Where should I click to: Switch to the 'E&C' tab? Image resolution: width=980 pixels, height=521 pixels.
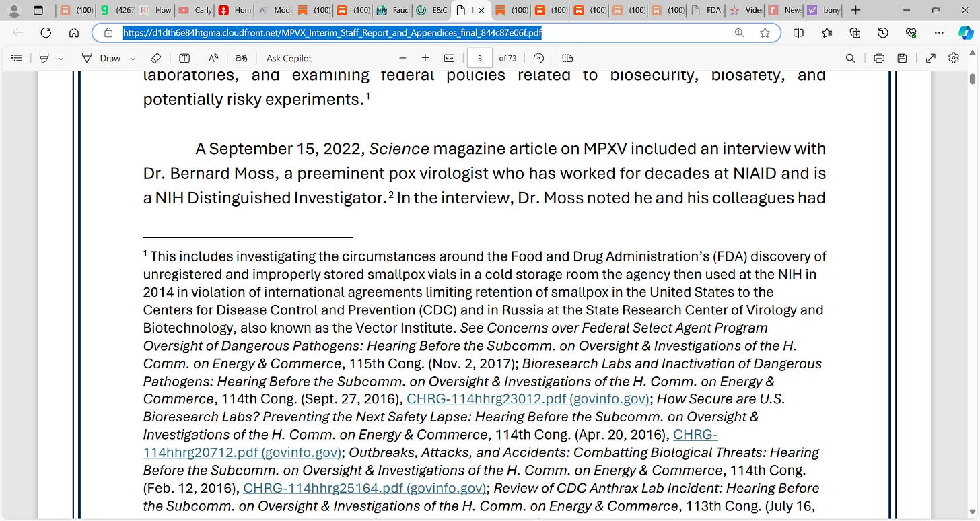pos(432,10)
